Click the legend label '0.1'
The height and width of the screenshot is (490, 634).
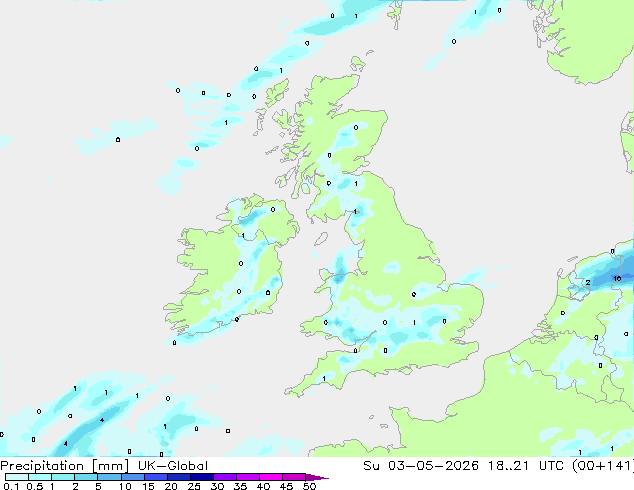[x=11, y=486]
